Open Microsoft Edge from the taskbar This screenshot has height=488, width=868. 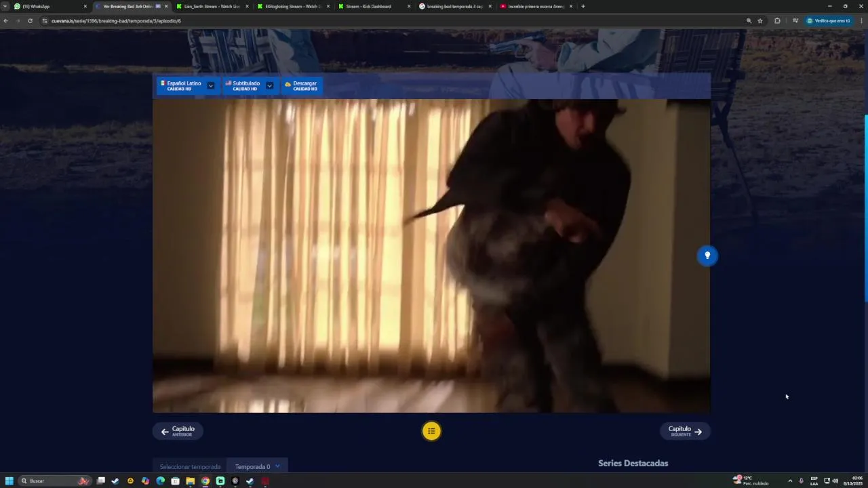tap(160, 481)
